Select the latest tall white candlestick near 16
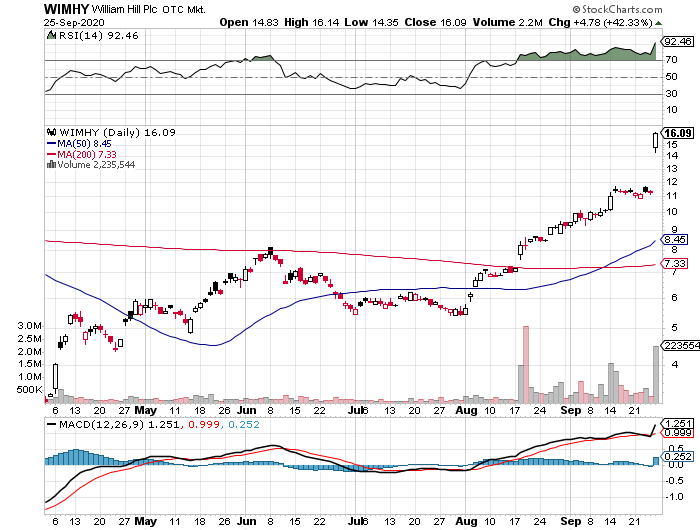 pyautogui.click(x=656, y=141)
